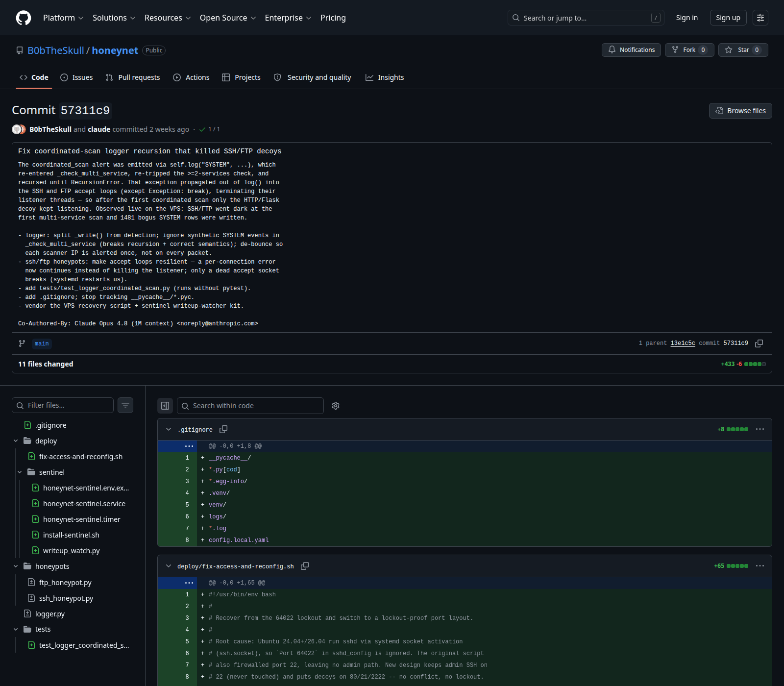Screen dimensions: 784x686
Task: Collapse the sentinel folder in file tree
Action: click(20, 472)
